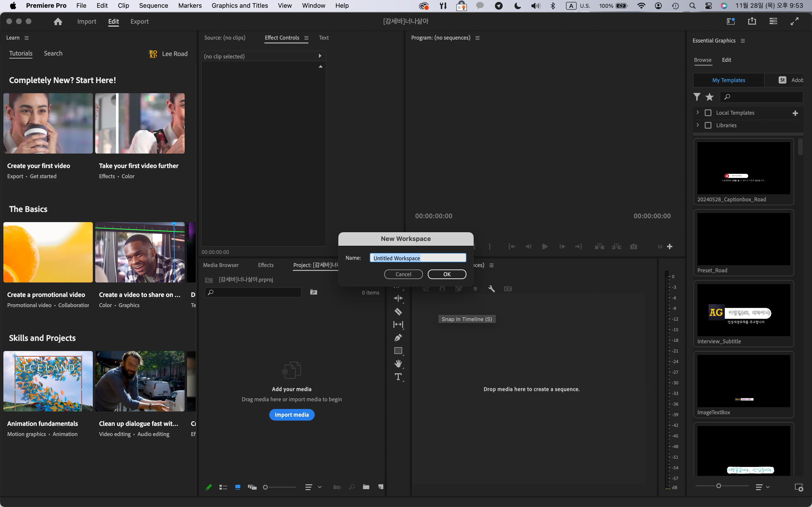Click OK in New Workspace dialog
Image resolution: width=812 pixels, height=507 pixels.
(447, 274)
